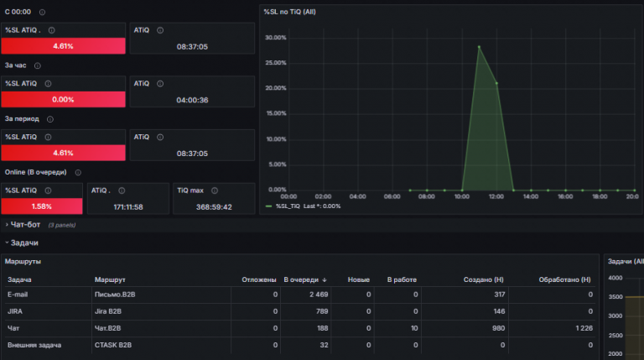Sort table by Отложены column header
Viewport: 644px width, 360px height.
pos(259,279)
